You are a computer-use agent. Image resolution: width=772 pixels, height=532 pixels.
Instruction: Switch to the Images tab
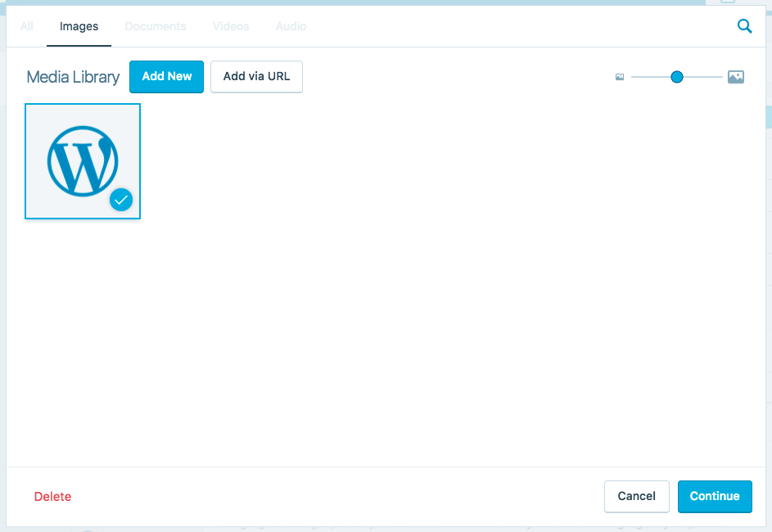click(79, 26)
